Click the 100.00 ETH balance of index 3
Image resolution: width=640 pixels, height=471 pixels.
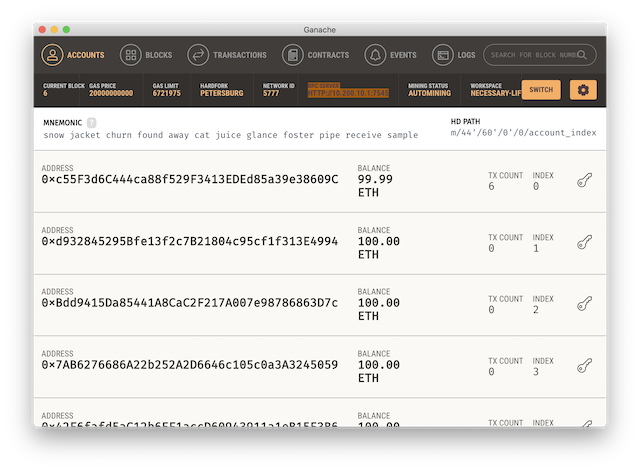click(x=379, y=371)
